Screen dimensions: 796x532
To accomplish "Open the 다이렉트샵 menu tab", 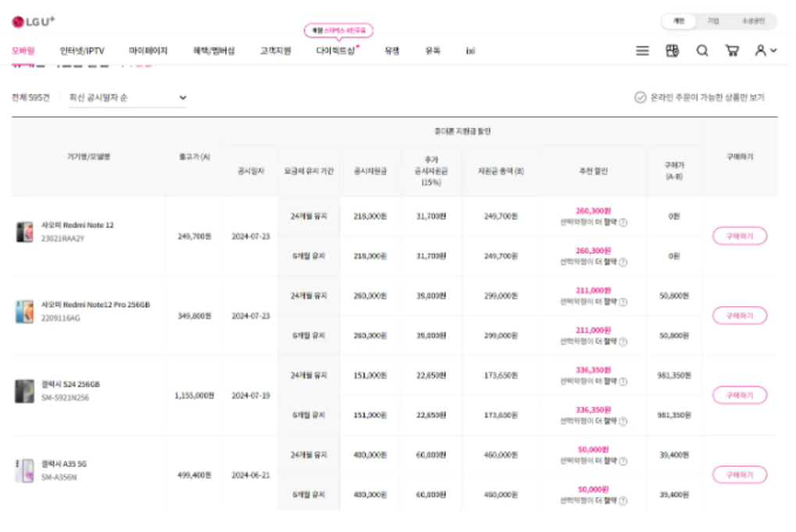I will [336, 51].
